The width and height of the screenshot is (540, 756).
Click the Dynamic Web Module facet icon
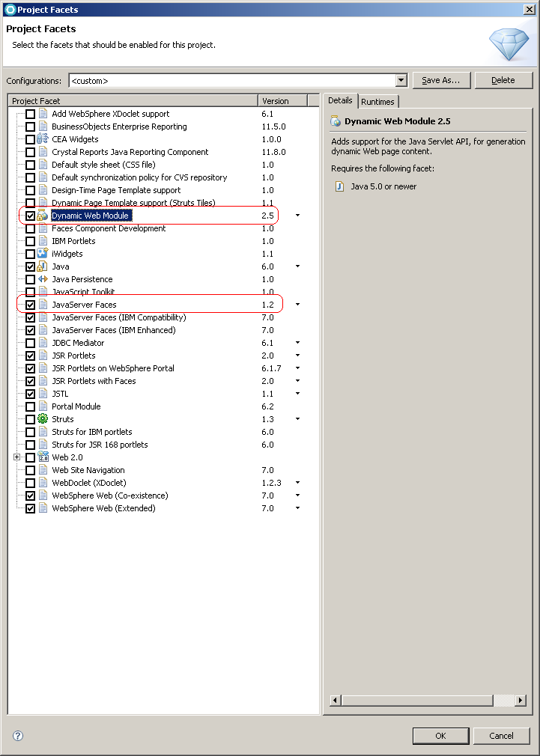43,216
